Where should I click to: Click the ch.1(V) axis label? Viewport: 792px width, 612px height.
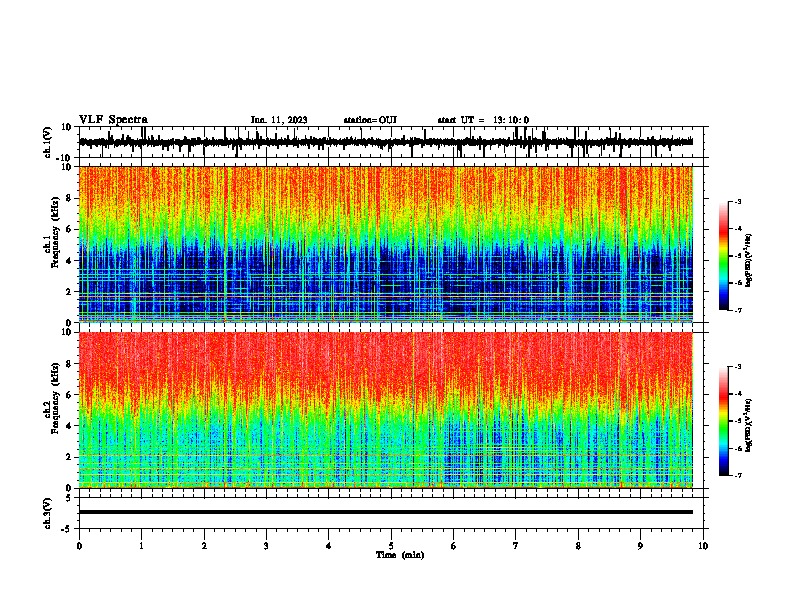pyautogui.click(x=48, y=142)
